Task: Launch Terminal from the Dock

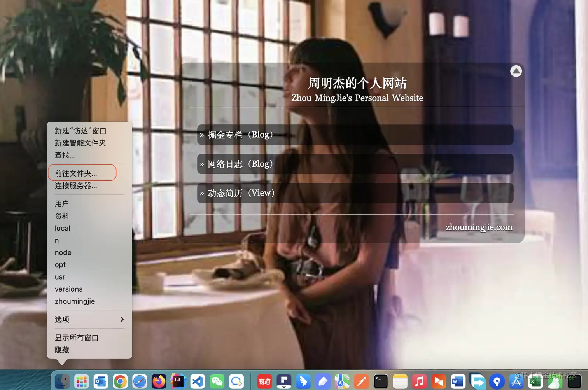Action: click(x=381, y=381)
